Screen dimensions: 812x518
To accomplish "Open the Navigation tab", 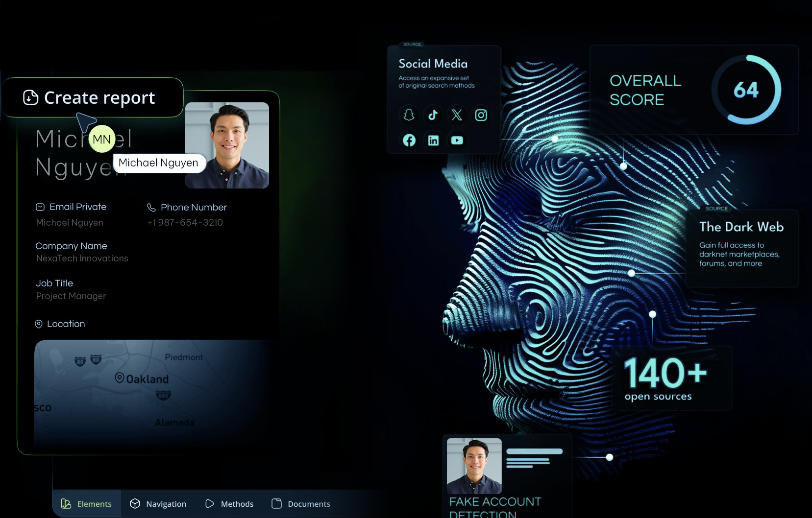I will [158, 504].
